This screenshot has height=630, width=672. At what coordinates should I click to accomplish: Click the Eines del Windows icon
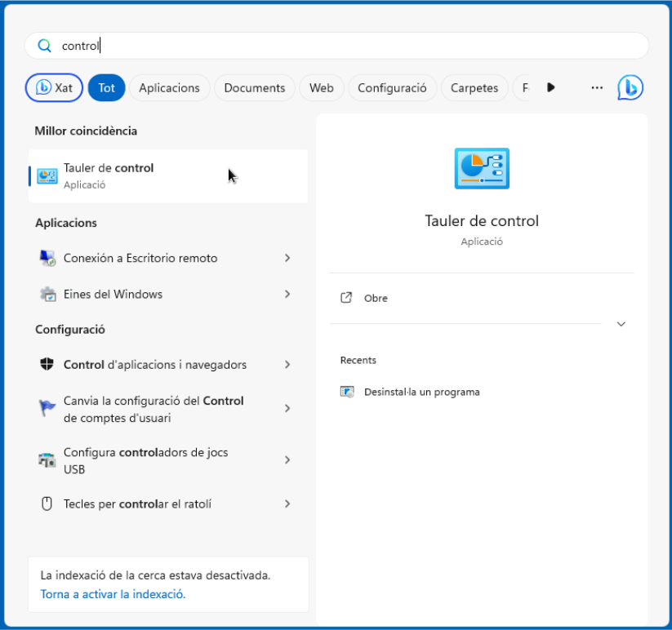[x=47, y=294]
